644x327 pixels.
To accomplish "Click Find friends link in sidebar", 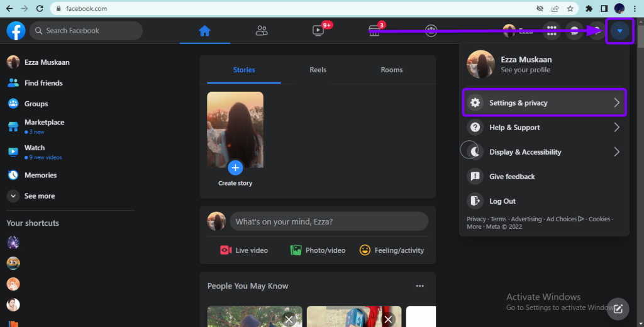I will (43, 83).
